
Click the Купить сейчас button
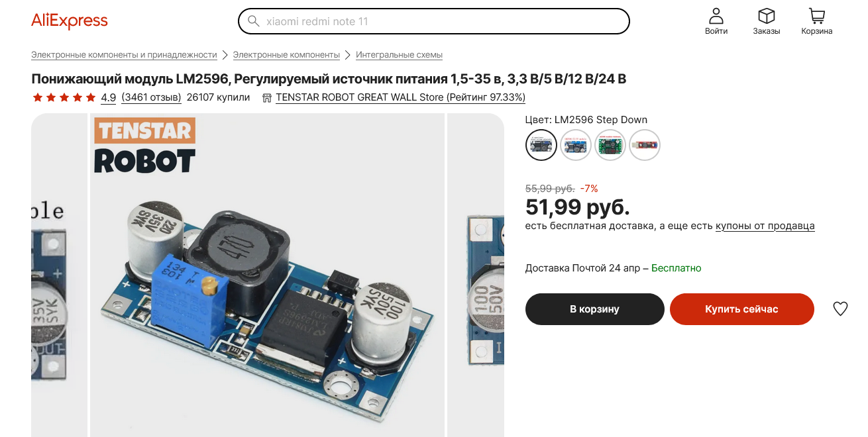point(741,309)
